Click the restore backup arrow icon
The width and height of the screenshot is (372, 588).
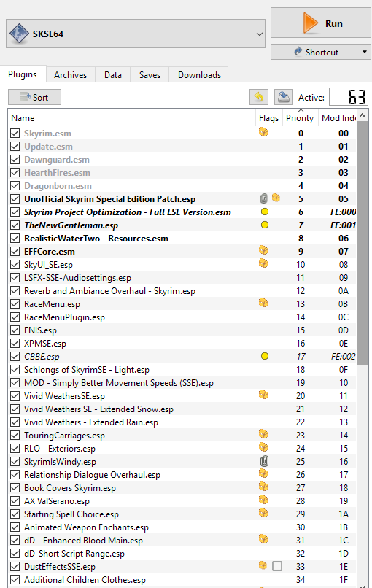(x=259, y=98)
